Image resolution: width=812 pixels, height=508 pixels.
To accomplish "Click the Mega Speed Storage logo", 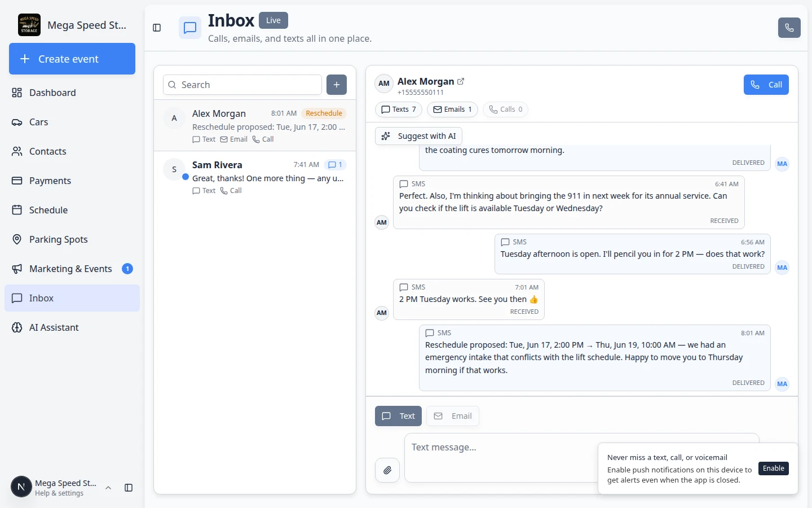I will click(29, 25).
